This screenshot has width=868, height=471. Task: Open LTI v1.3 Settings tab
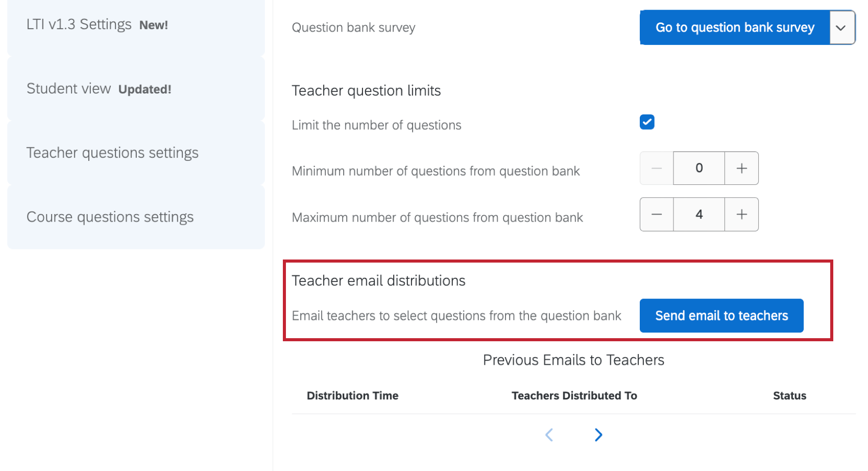[x=97, y=25]
